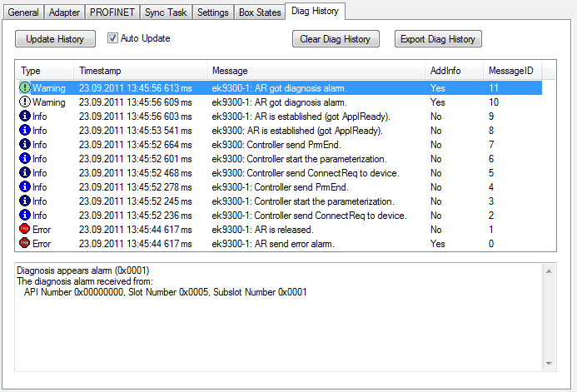The height and width of the screenshot is (392, 577).
Task: Uncheck the Auto Update checkbox
Action: [113, 38]
